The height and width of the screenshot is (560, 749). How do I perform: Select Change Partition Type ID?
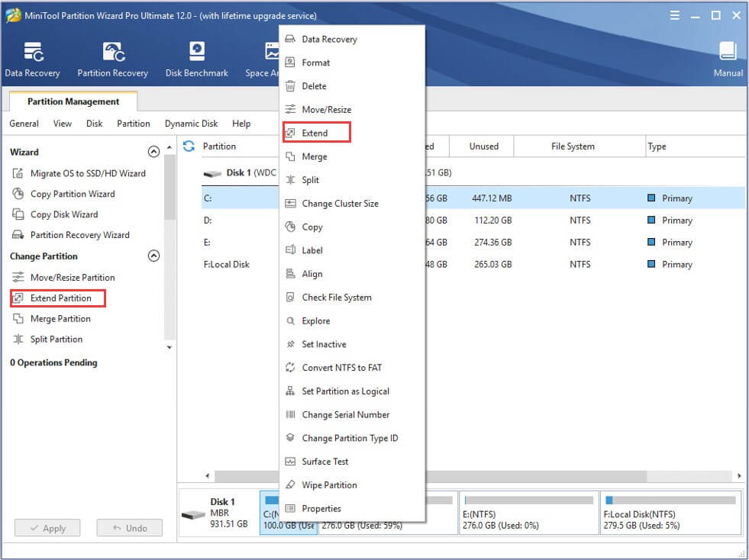click(x=352, y=438)
